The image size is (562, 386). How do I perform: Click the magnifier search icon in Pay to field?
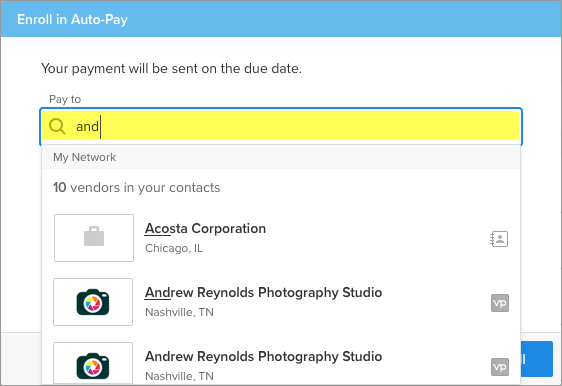point(57,127)
